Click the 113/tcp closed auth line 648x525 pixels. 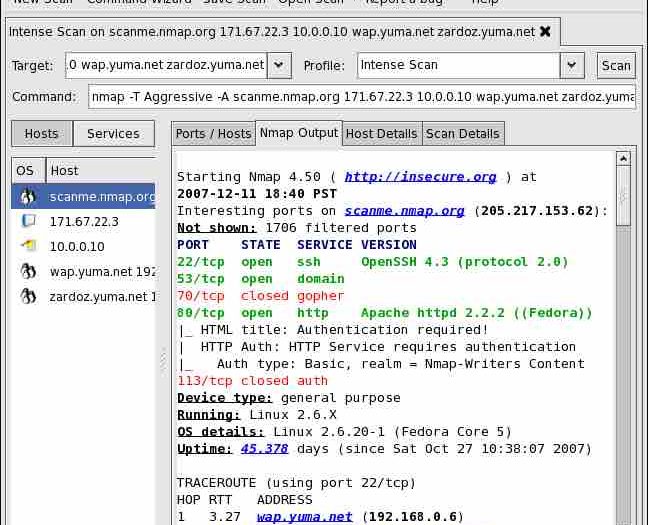click(x=253, y=381)
